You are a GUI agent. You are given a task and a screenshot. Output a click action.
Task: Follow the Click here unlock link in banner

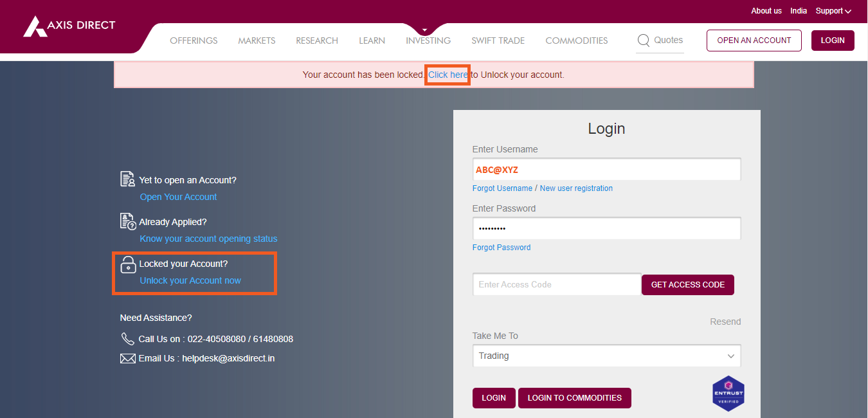click(x=448, y=75)
